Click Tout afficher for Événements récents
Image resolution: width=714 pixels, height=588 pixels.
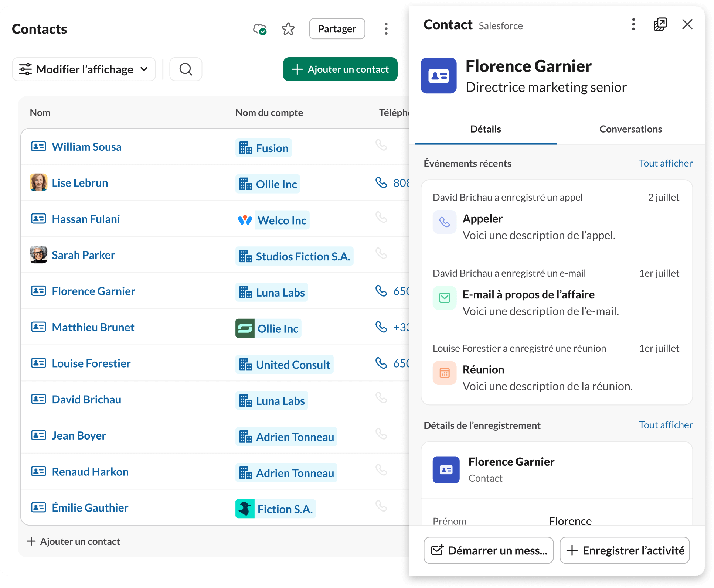pyautogui.click(x=665, y=163)
